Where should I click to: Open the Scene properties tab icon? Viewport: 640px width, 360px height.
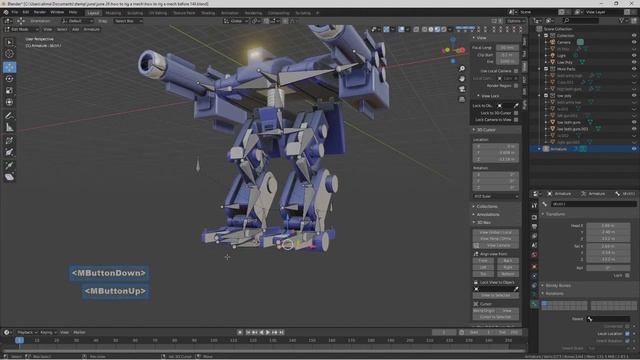(x=534, y=245)
